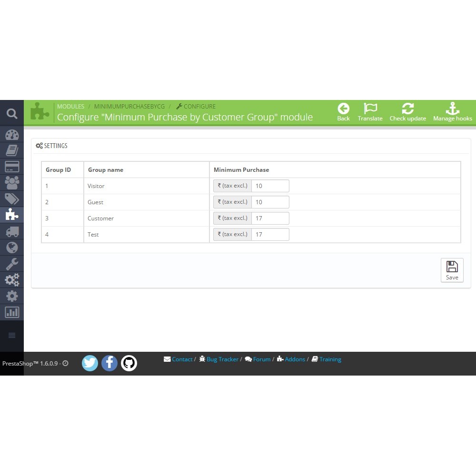Click the green puzzle module icon in header
Image resolution: width=476 pixels, height=476 pixels.
[40, 112]
